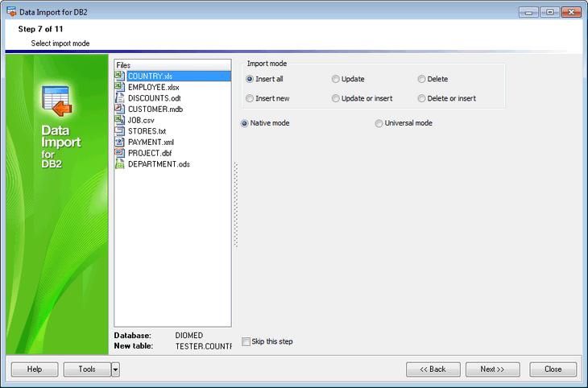Enable the Skip this step checkbox
This screenshot has width=588, height=388.
(246, 341)
